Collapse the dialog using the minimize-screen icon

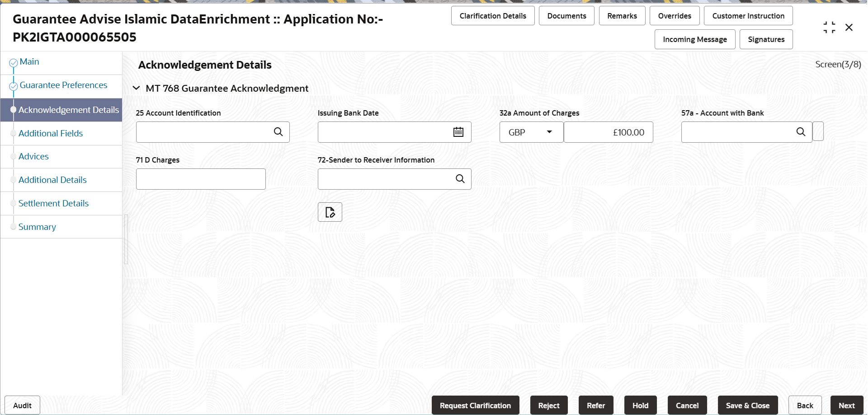point(829,28)
